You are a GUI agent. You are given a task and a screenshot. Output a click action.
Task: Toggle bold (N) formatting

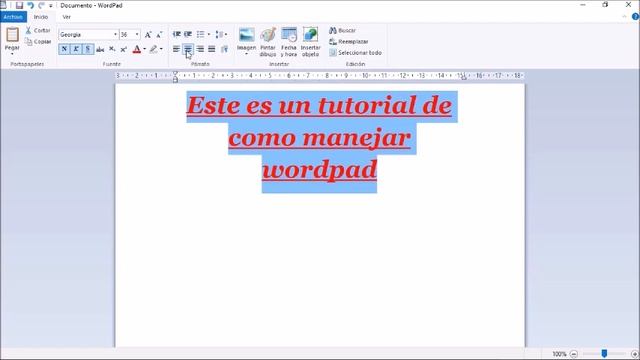pos(64,49)
